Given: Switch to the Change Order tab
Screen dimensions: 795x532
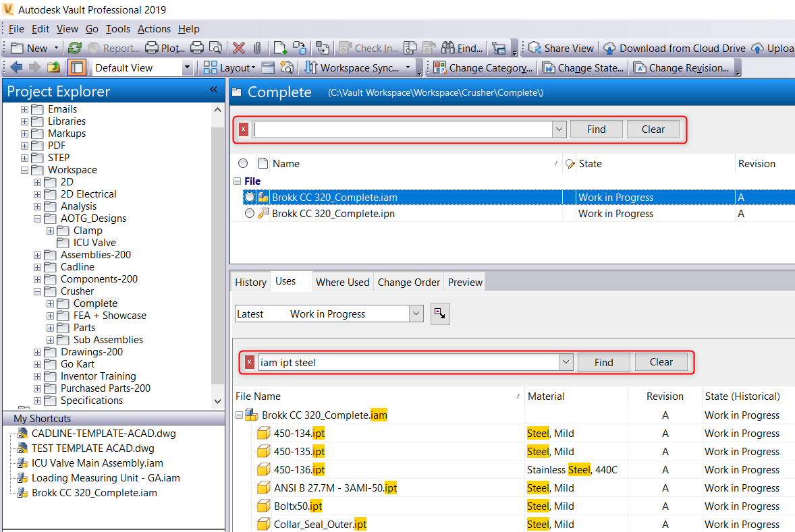Looking at the screenshot, I should (x=409, y=283).
